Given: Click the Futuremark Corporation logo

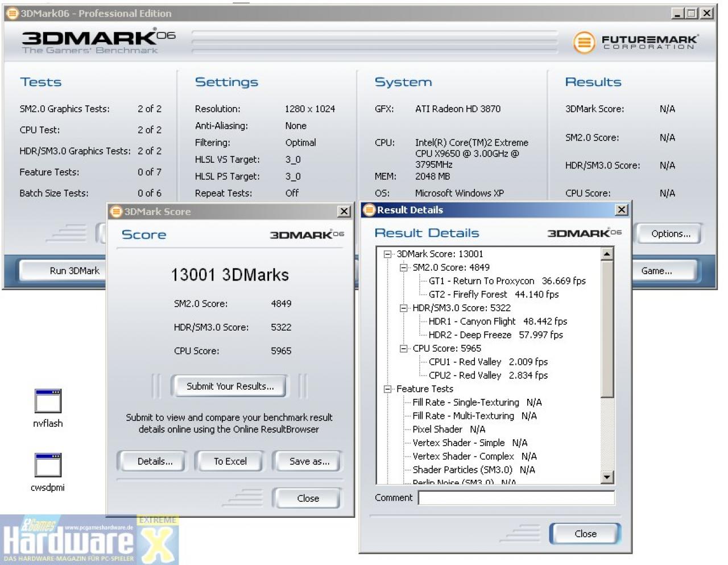Looking at the screenshot, I should [x=635, y=42].
